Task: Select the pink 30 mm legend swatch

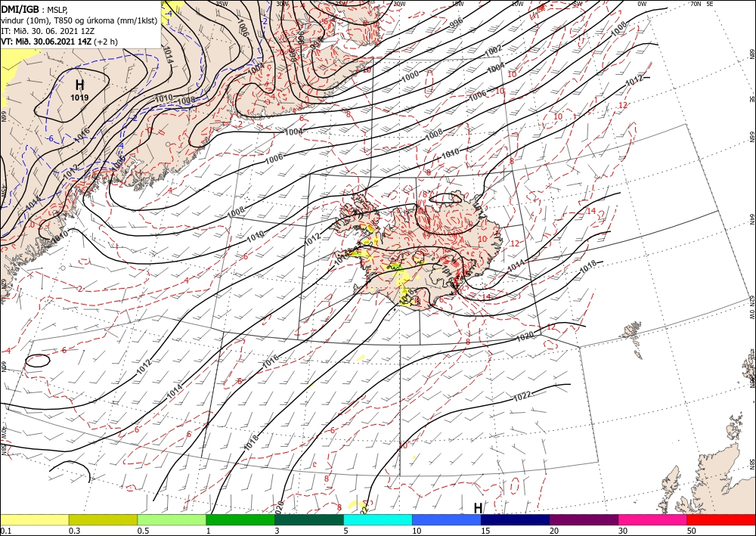Action: pyautogui.click(x=653, y=519)
